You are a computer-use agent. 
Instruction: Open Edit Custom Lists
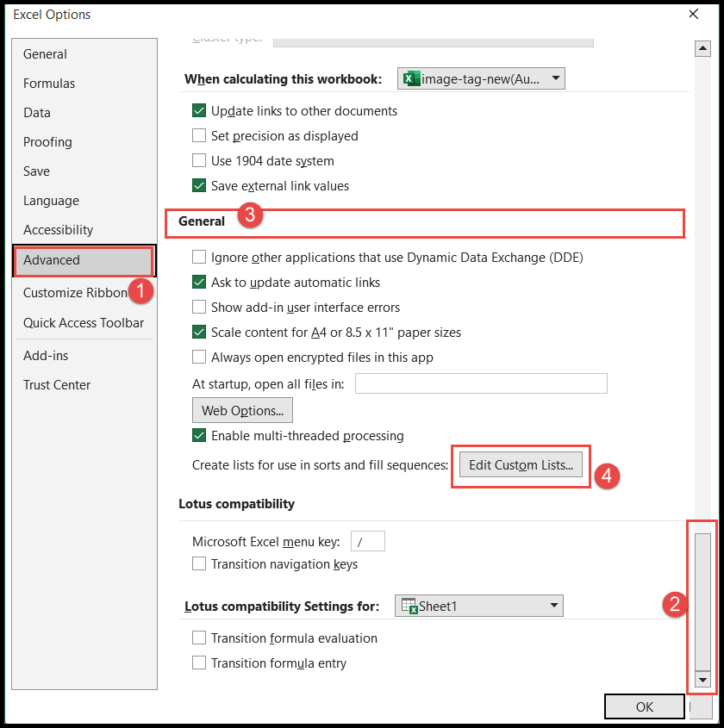(521, 465)
